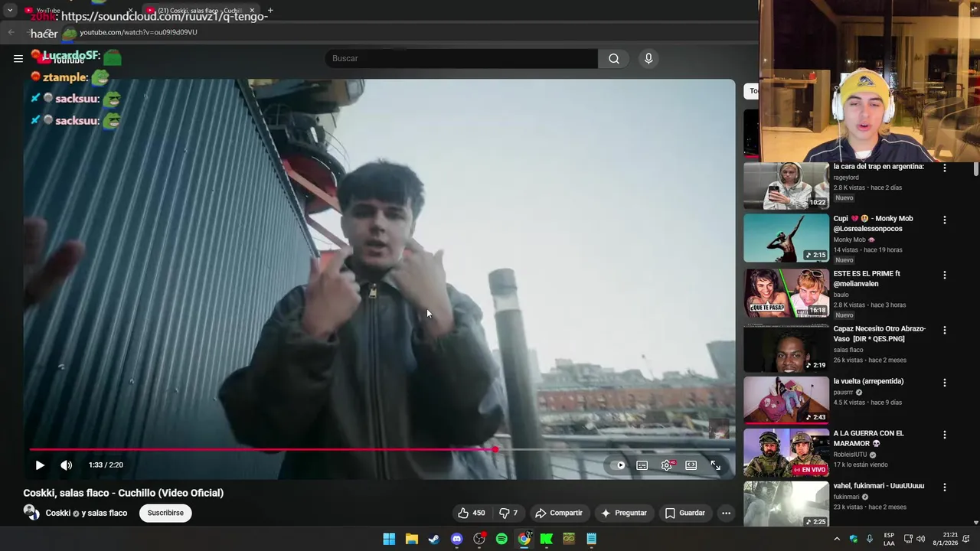The image size is (980, 551).
Task: Open 'la vuelta (arrepentida)' thumbnail
Action: point(786,400)
